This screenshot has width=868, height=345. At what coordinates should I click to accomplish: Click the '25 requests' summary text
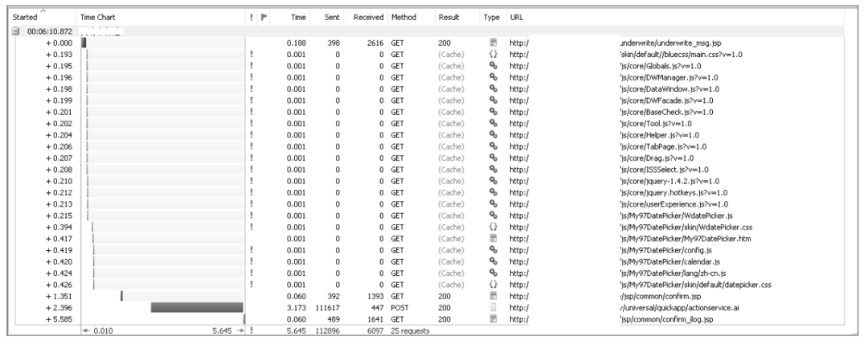pyautogui.click(x=410, y=331)
